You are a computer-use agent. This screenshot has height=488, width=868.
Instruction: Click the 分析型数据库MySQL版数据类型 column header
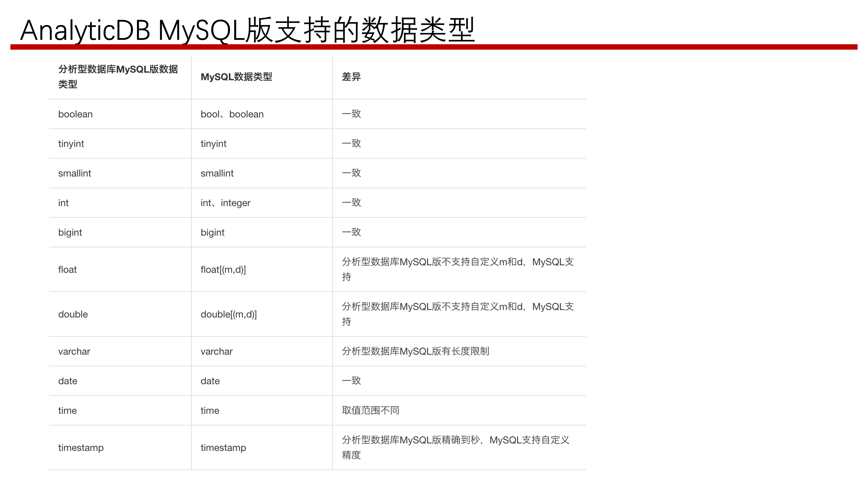click(x=119, y=77)
